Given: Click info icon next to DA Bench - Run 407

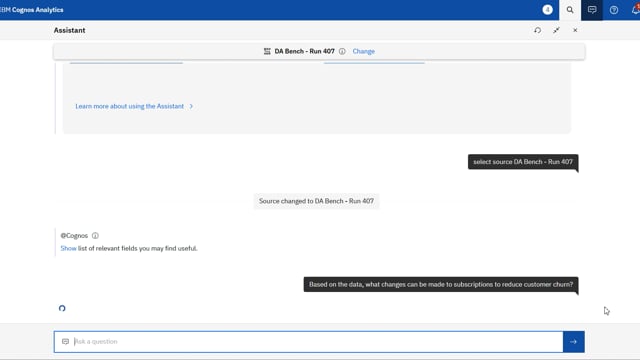Looking at the screenshot, I should coord(342,51).
